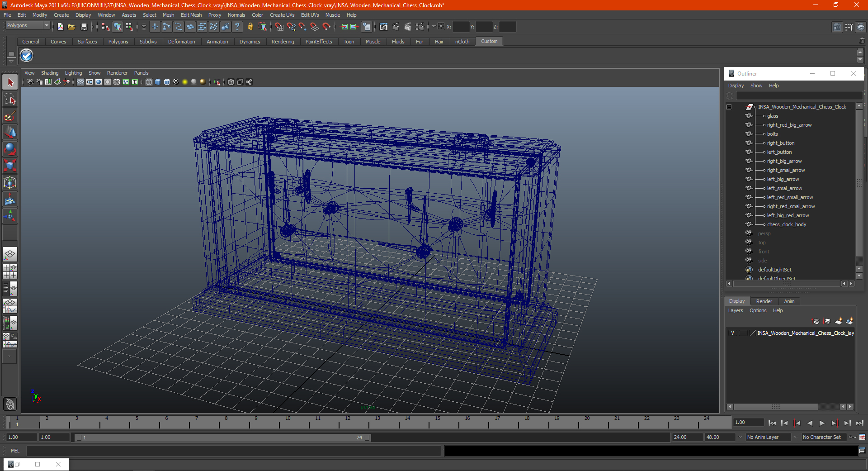Activate the Soft Modification tool
Image resolution: width=868 pixels, height=471 pixels.
10,199
